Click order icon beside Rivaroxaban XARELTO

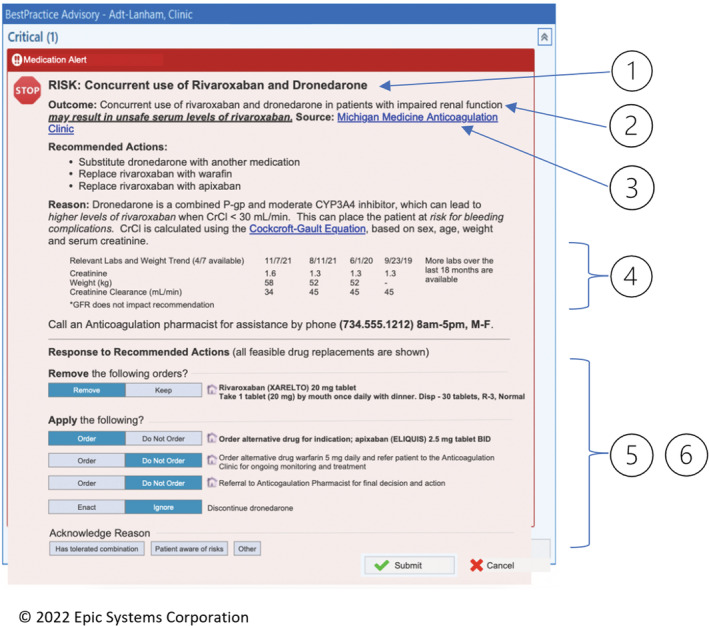click(x=212, y=389)
